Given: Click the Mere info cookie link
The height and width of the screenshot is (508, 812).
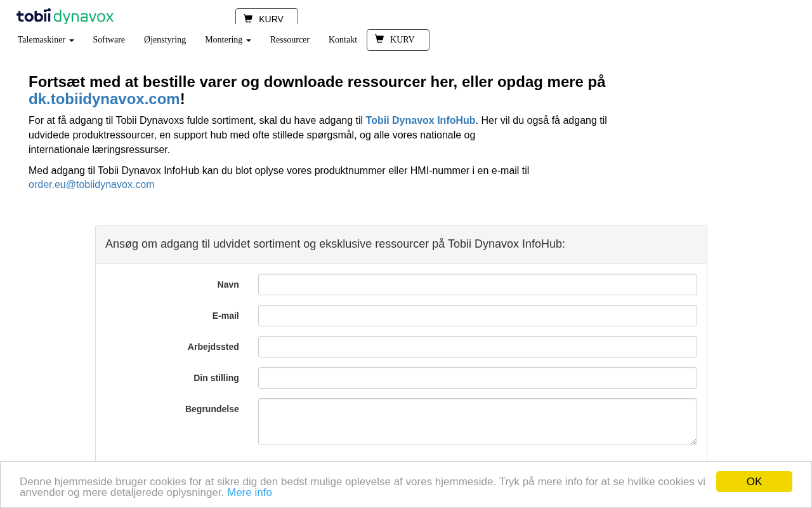Looking at the screenshot, I should [249, 493].
